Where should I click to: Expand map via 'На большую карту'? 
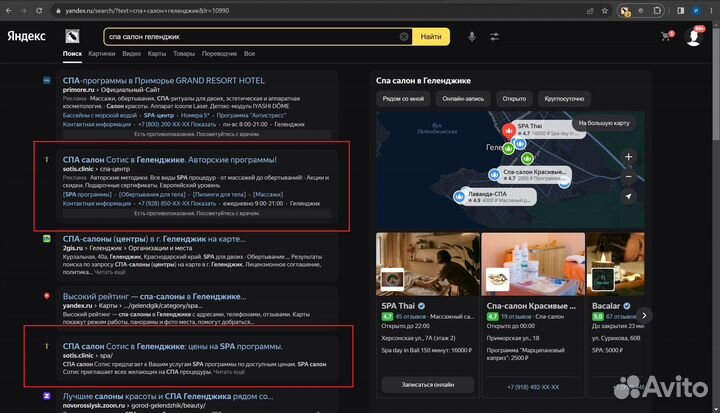click(x=604, y=123)
